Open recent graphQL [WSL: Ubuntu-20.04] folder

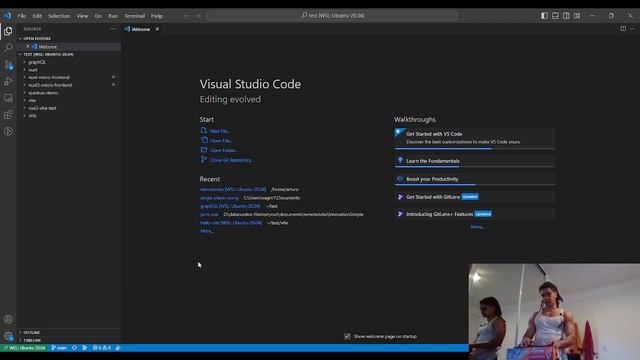pyautogui.click(x=230, y=206)
